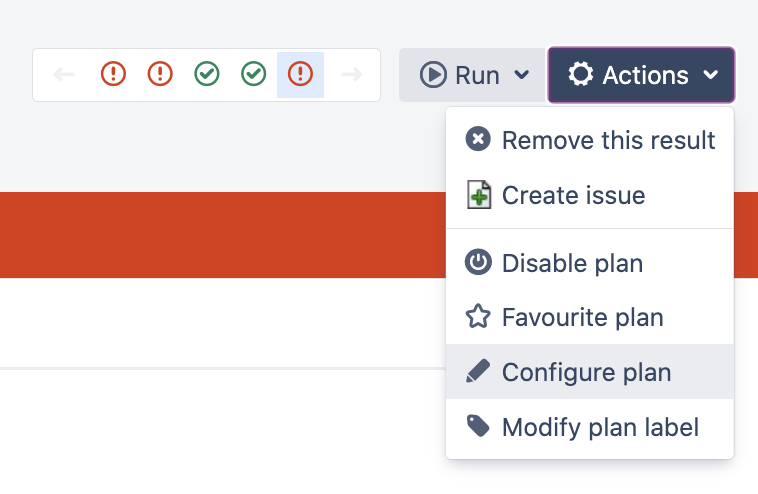Image resolution: width=758 pixels, height=494 pixels.
Task: Click the gear icon in Actions button
Action: [580, 75]
